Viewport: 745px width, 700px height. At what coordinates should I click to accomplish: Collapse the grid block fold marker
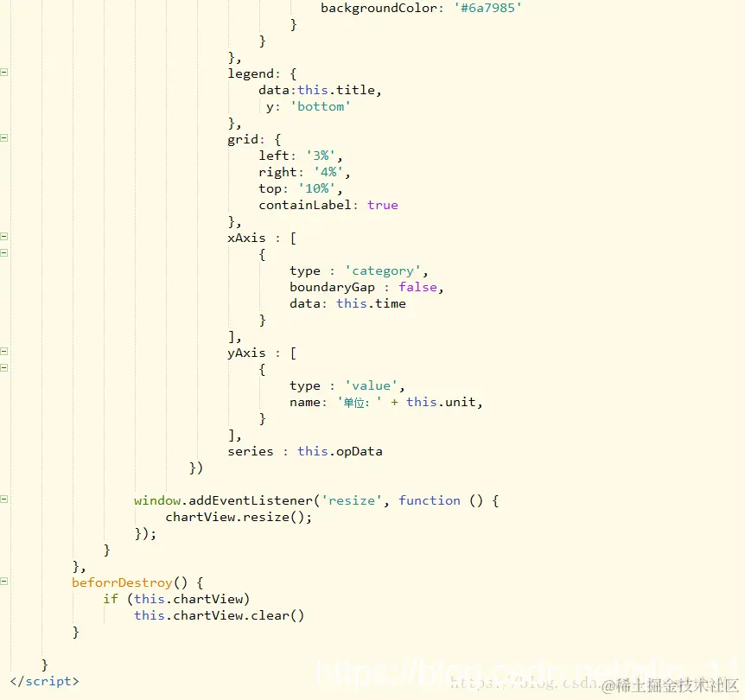(x=3, y=137)
